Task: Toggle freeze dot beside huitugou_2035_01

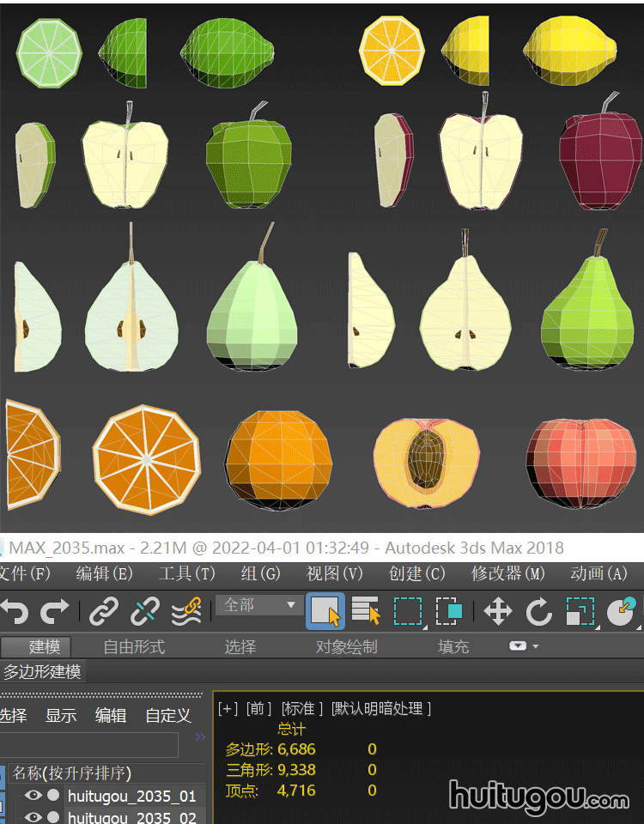Action: pyautogui.click(x=53, y=796)
